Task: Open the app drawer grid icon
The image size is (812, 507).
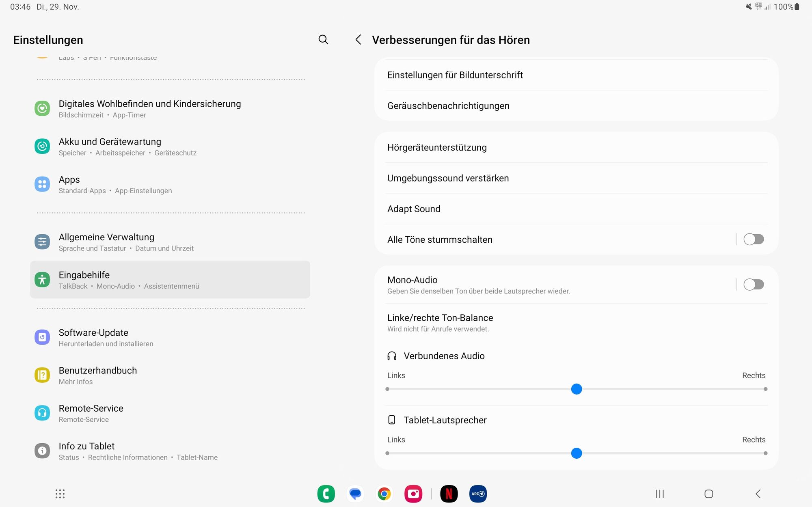Action: click(x=60, y=494)
